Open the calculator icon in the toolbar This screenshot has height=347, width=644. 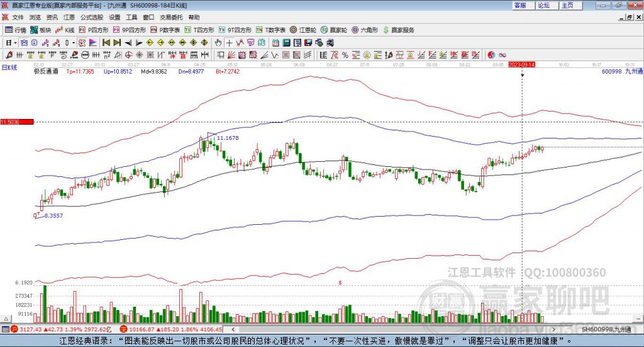286,42
